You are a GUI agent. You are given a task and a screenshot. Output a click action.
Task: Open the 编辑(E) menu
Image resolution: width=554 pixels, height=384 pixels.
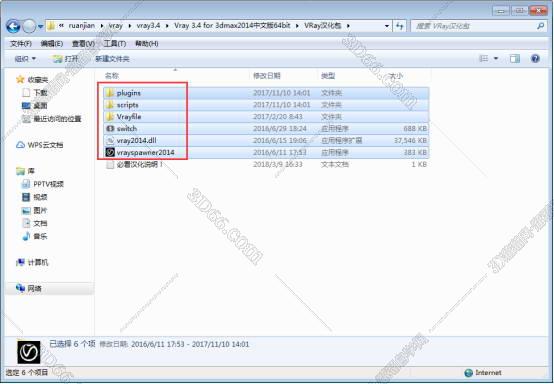coord(52,43)
